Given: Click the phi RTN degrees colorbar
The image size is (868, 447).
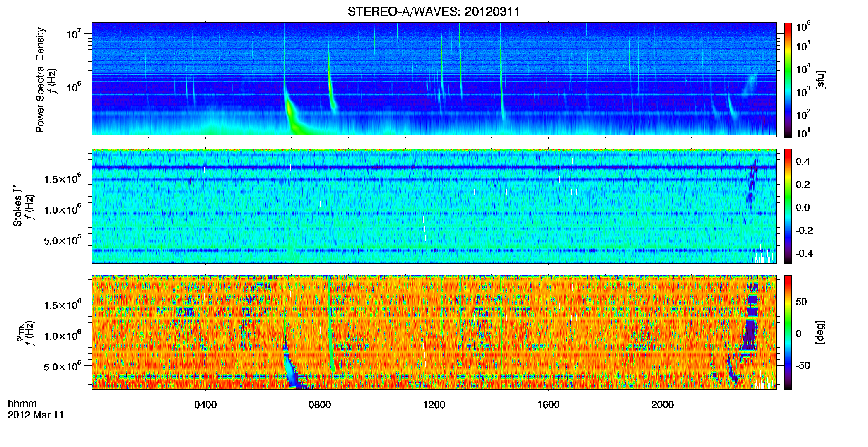Looking at the screenshot, I should pyautogui.click(x=788, y=332).
